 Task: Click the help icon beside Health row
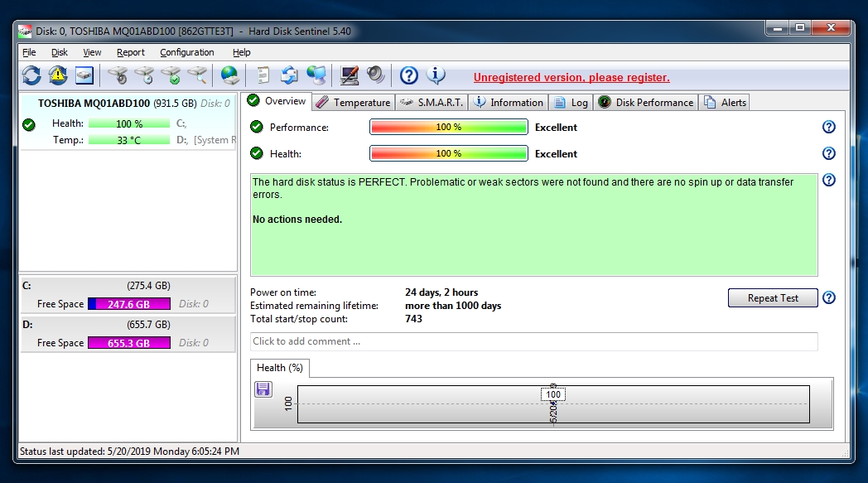[x=829, y=153]
